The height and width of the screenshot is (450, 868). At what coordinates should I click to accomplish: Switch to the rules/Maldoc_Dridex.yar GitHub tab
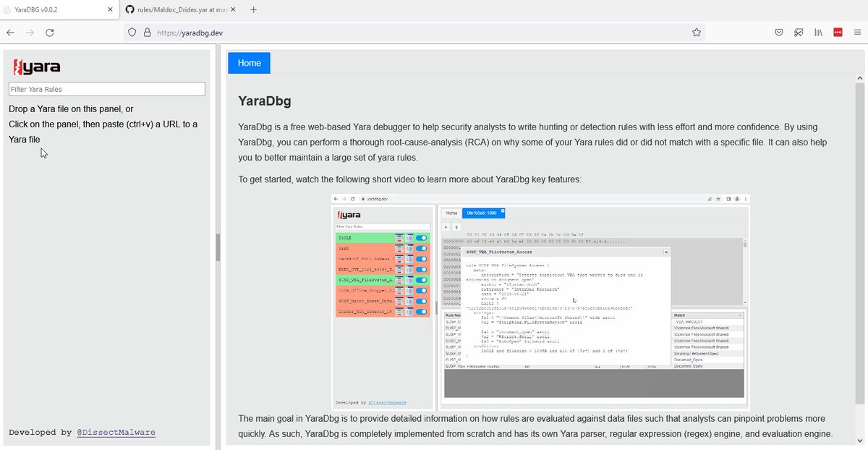[x=181, y=10]
